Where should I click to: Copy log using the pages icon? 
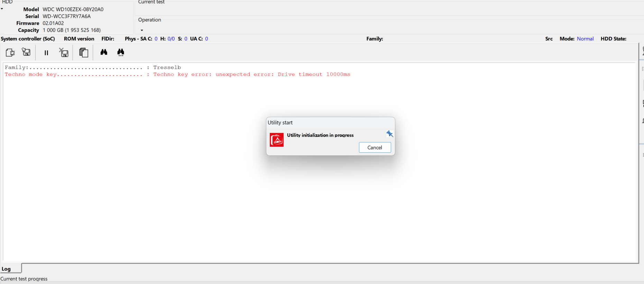click(84, 53)
